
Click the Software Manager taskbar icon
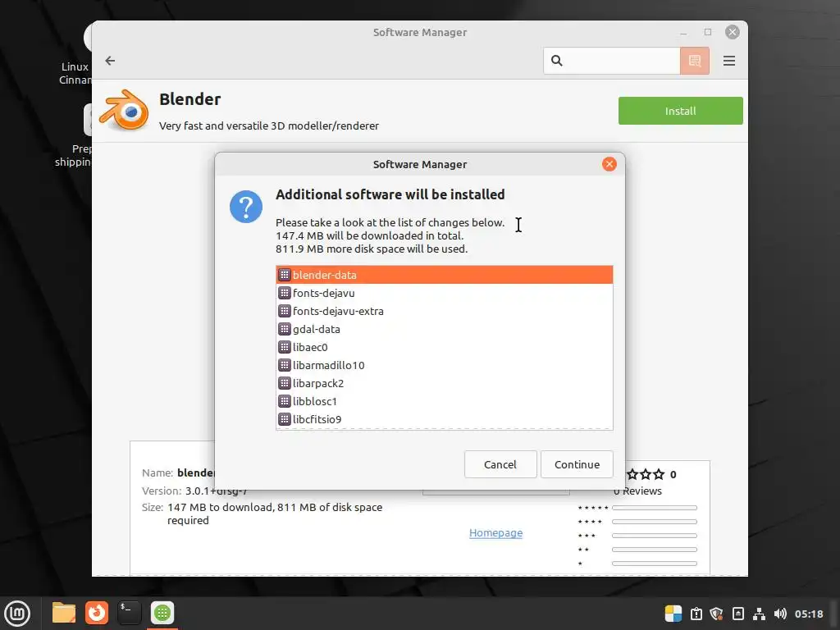(x=162, y=613)
